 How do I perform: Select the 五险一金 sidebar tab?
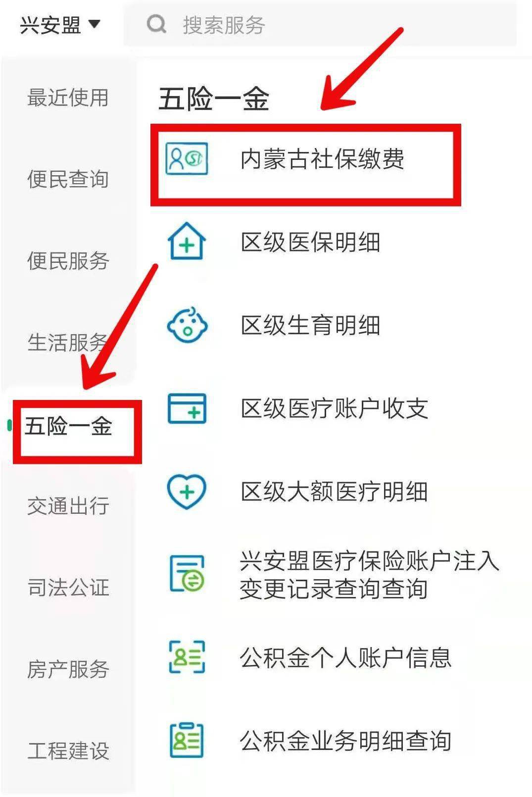click(69, 426)
